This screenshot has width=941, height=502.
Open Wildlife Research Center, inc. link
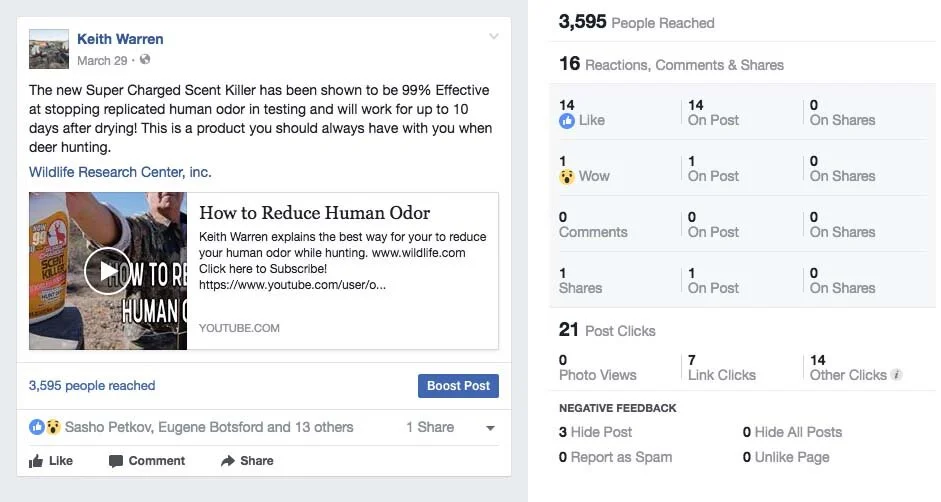click(120, 172)
